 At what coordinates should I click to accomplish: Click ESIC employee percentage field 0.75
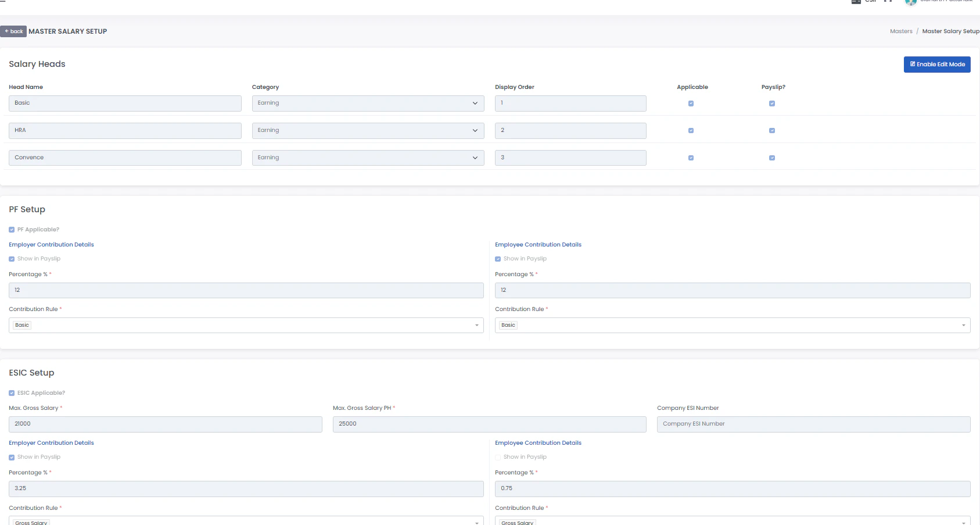point(733,489)
